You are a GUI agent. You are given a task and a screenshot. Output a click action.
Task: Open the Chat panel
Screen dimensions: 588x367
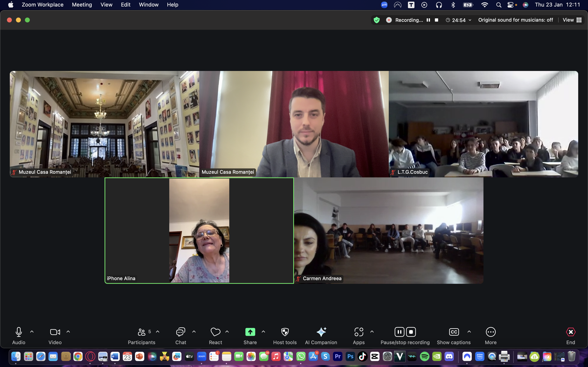[180, 332]
